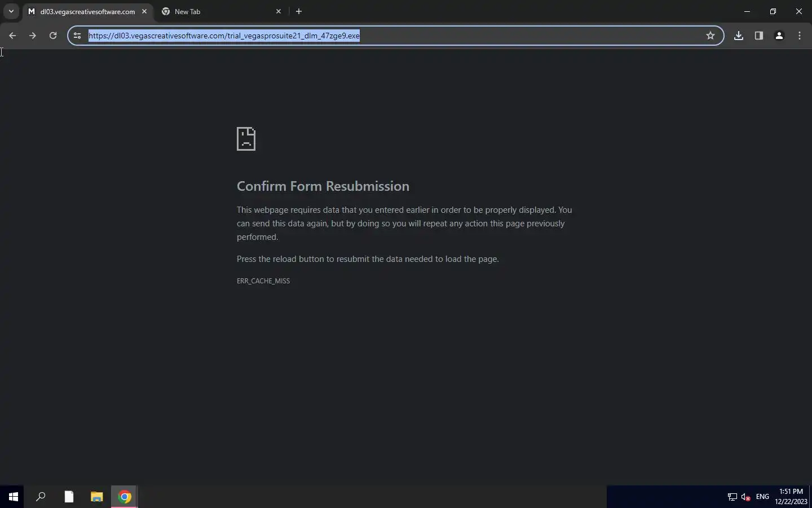The height and width of the screenshot is (508, 812).
Task: Change the ENG input language
Action: pyautogui.click(x=762, y=497)
